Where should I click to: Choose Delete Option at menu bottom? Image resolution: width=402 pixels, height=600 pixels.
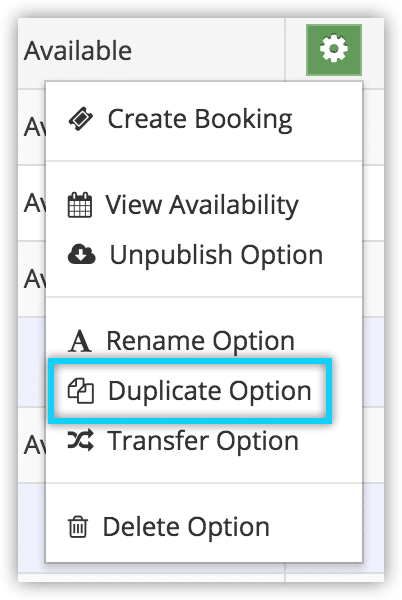(186, 527)
